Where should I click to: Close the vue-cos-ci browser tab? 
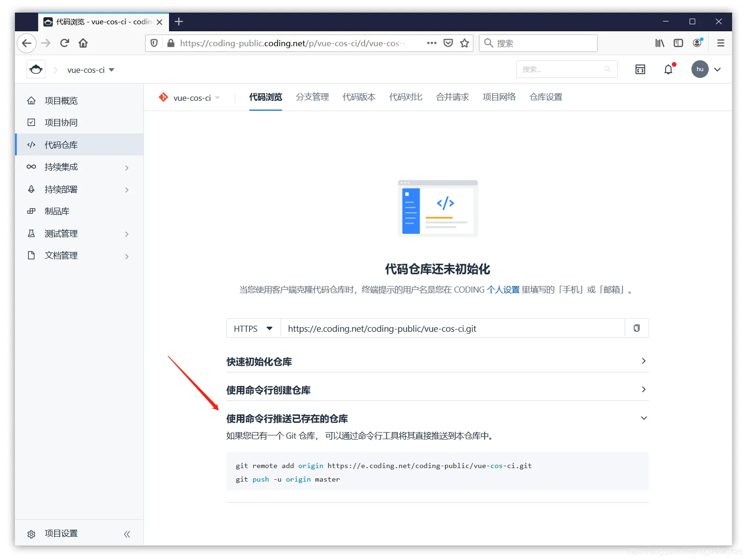coord(159,22)
